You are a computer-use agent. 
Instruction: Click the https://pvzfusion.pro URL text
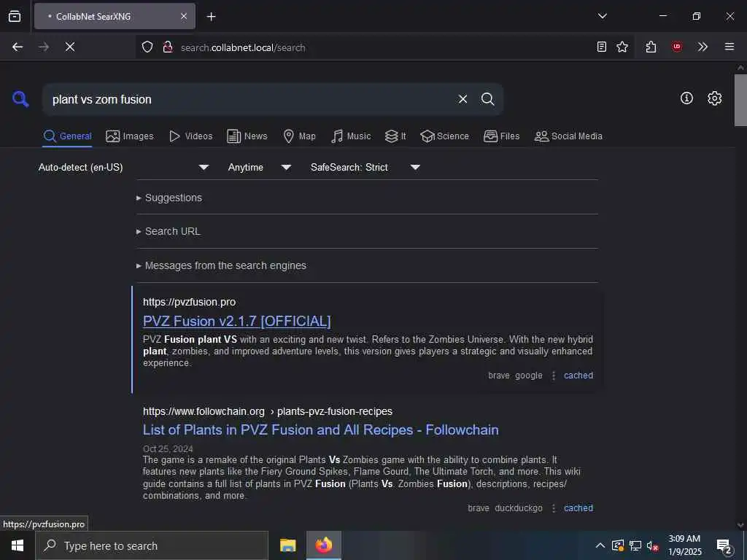pos(189,302)
